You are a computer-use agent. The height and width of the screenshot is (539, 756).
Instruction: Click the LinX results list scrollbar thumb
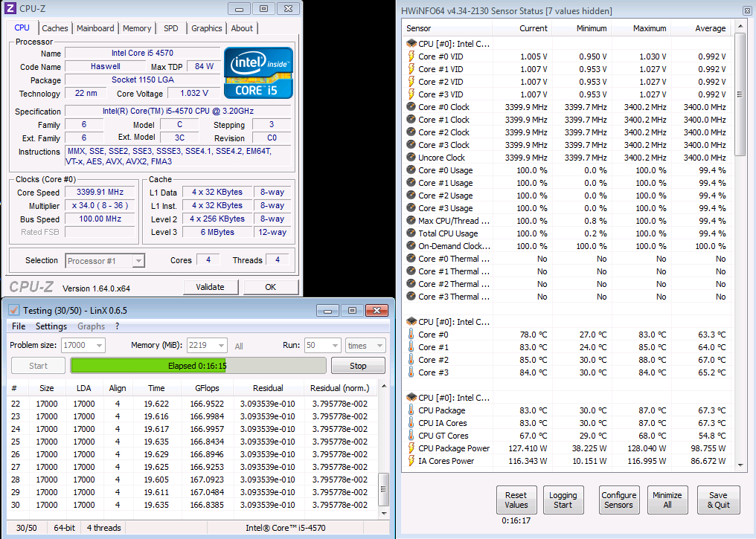(x=384, y=489)
